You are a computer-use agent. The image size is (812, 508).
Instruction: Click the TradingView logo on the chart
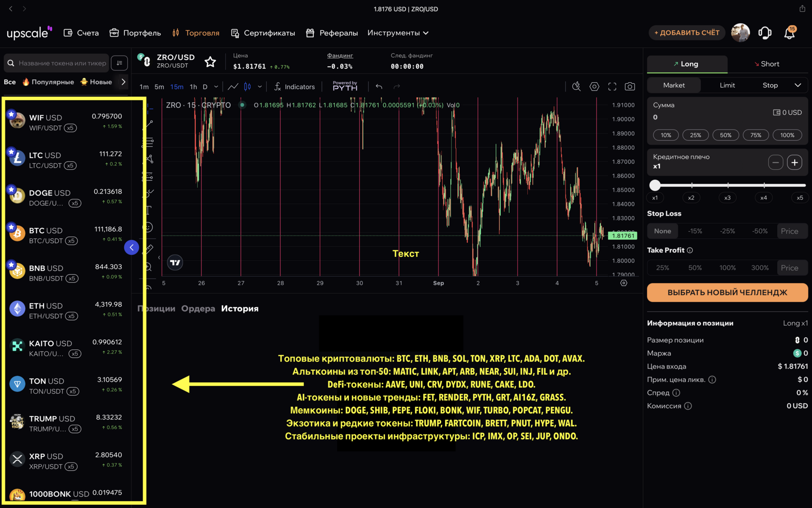(x=175, y=262)
